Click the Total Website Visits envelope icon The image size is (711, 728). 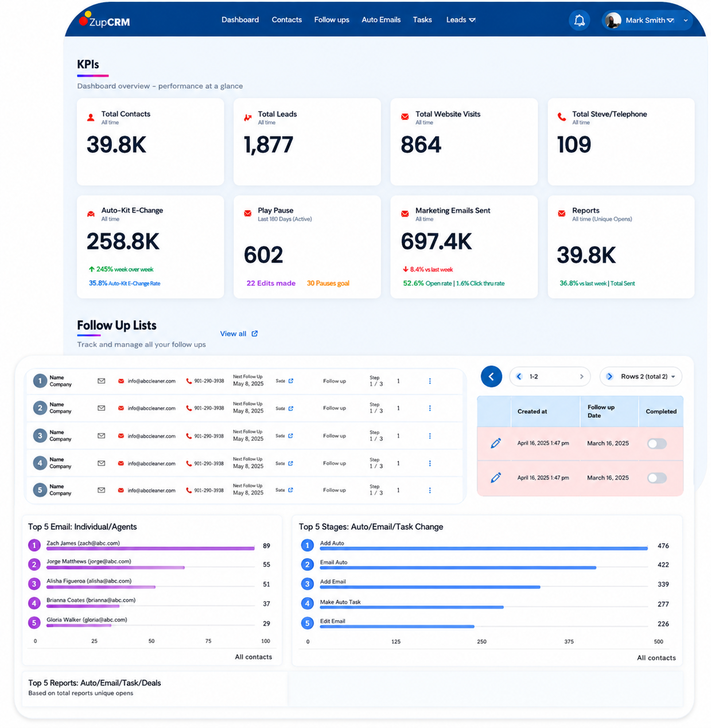[405, 117]
